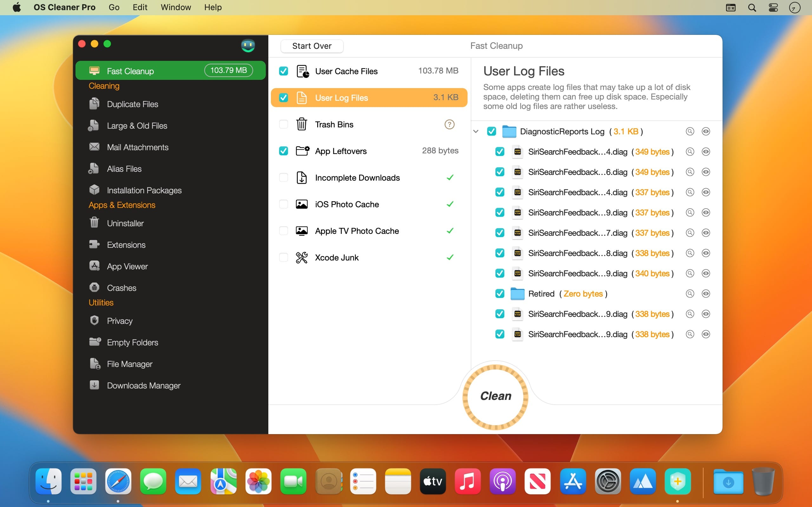This screenshot has height=507, width=812.
Task: Open the Extensions sidebar item
Action: click(x=126, y=245)
